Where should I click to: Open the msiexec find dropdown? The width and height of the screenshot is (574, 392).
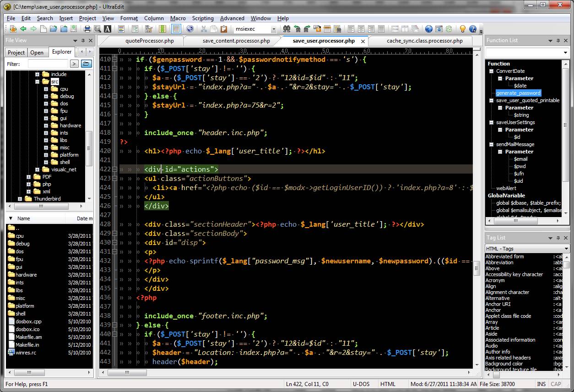[x=274, y=29]
